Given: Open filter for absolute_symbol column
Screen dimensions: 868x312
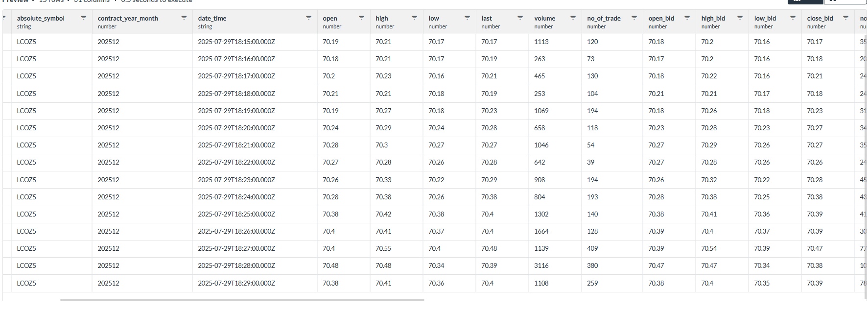Looking at the screenshot, I should click(84, 18).
